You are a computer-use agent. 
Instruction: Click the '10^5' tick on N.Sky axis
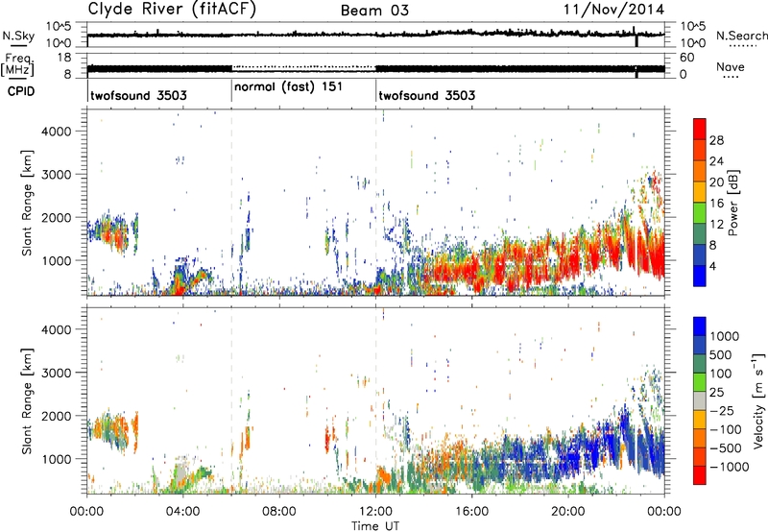59,26
